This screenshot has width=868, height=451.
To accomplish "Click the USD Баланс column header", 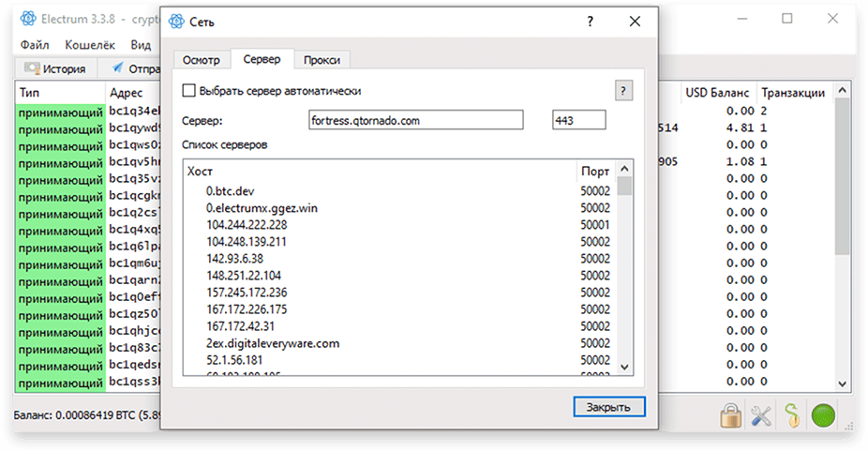I will pos(717,93).
